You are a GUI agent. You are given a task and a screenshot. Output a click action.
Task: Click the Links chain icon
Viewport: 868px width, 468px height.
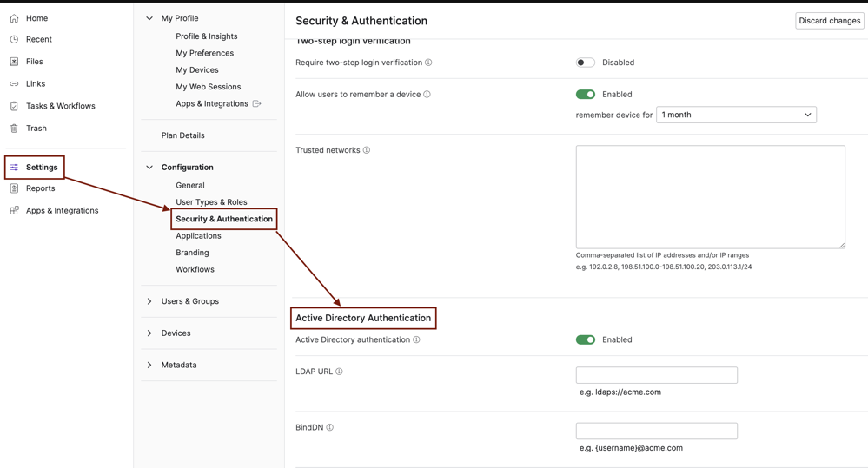point(14,84)
